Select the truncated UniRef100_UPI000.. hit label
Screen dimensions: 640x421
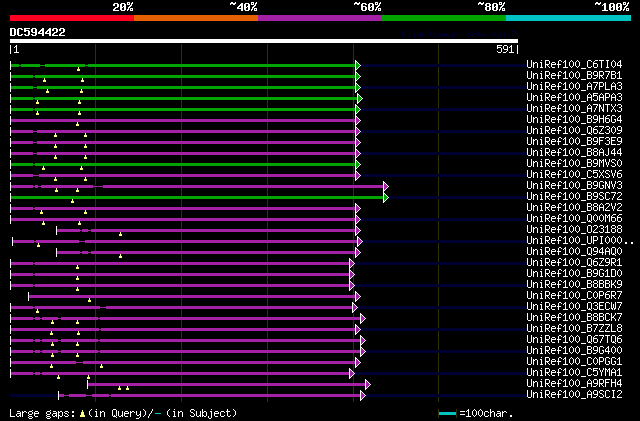coord(580,241)
